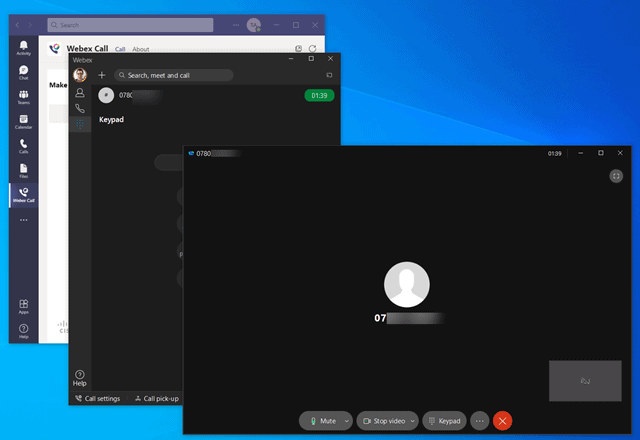This screenshot has height=440, width=640.
Task: Open Teams settings and more ellipsis
Action: 236,25
